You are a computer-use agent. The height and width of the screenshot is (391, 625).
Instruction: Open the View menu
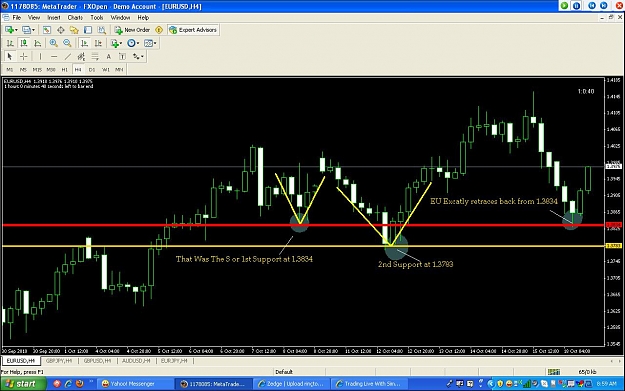click(34, 18)
